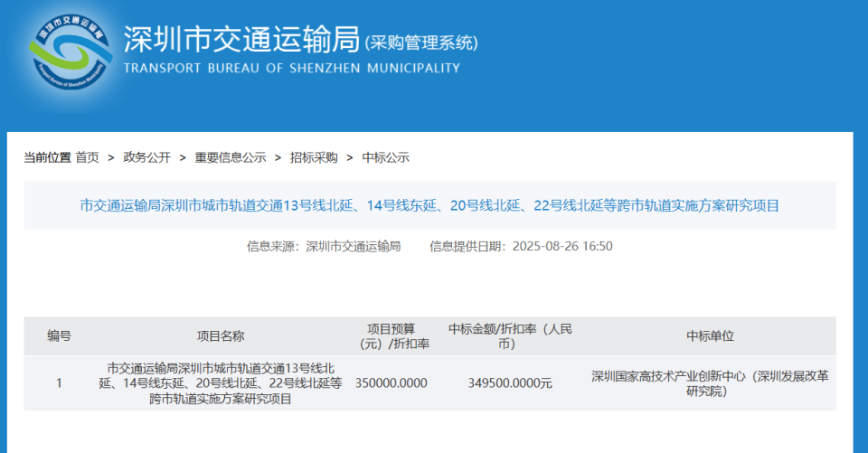Viewport: 868px width, 453px height.
Task: Click the 深圳市交通运输局 site title
Action: (242, 39)
